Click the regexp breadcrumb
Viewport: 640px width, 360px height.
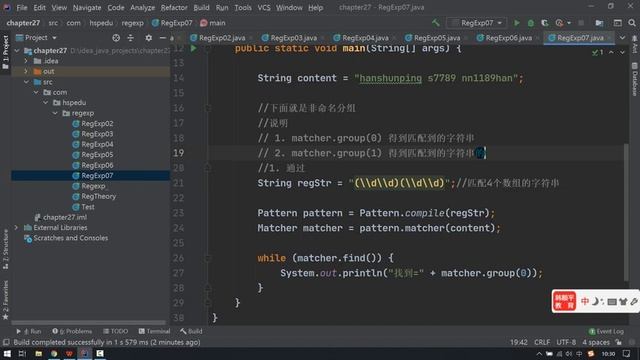coord(132,23)
